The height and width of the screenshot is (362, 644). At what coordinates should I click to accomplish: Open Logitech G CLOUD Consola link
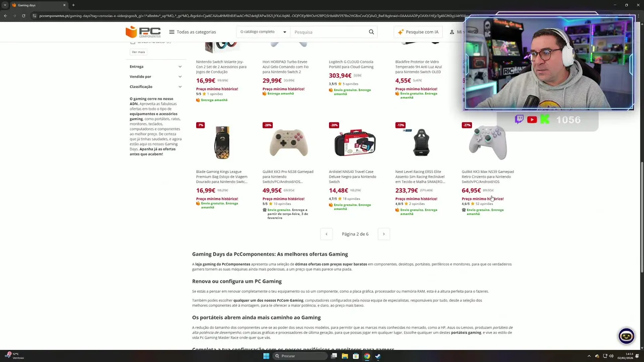point(351,64)
